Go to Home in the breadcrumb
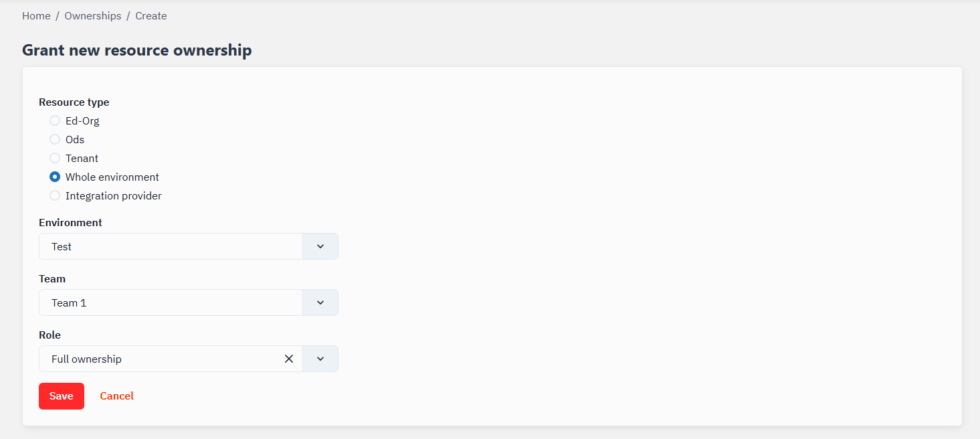This screenshot has width=980, height=439. (x=36, y=16)
